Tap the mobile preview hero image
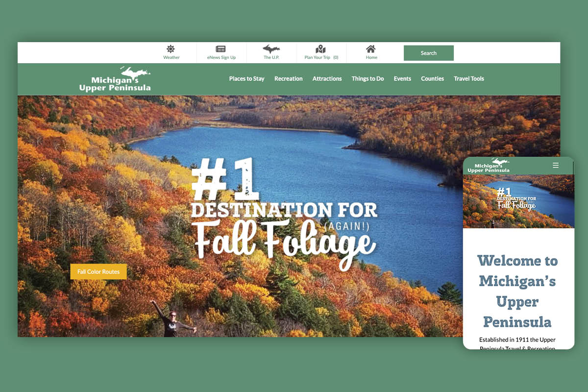The image size is (588, 392). (x=518, y=201)
